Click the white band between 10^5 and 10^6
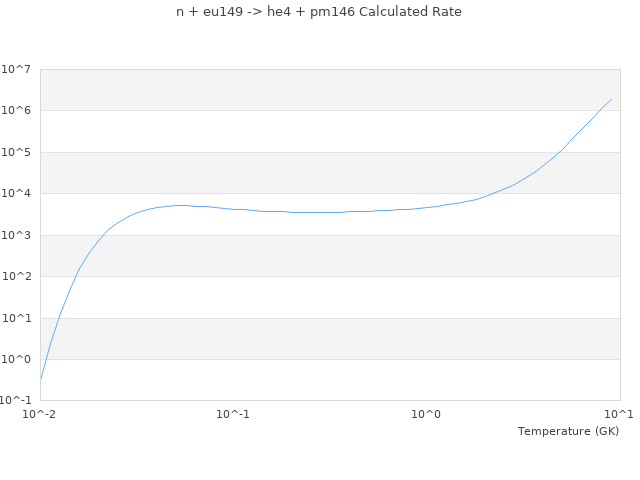640x480 pixels. pos(330,131)
